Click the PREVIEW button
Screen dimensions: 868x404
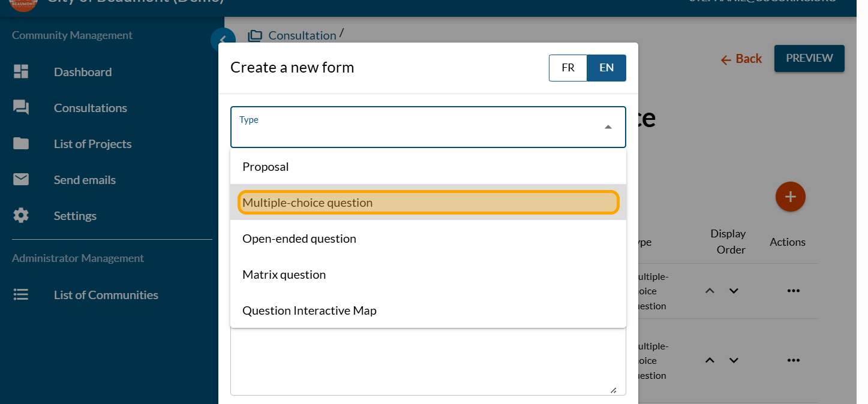pos(809,58)
